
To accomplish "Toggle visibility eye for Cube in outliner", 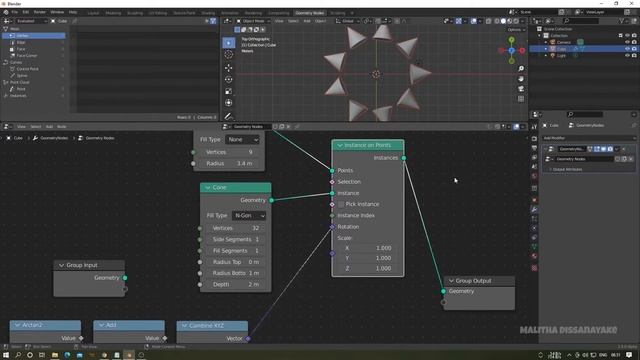I will (627, 49).
